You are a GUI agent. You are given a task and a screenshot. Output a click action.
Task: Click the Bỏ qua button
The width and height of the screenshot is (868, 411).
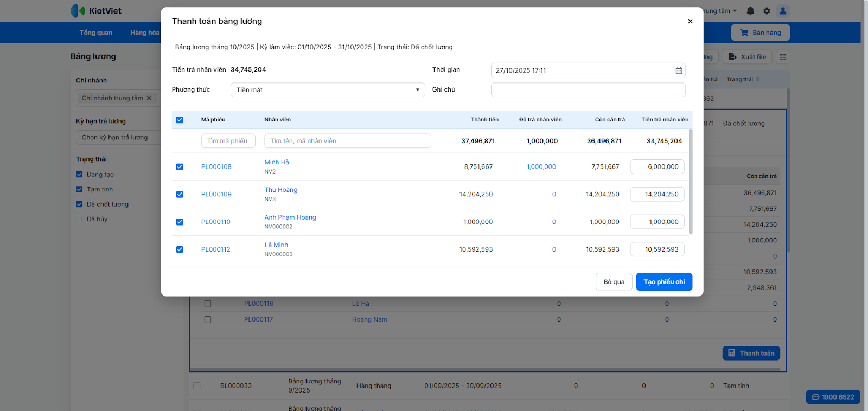pyautogui.click(x=614, y=282)
